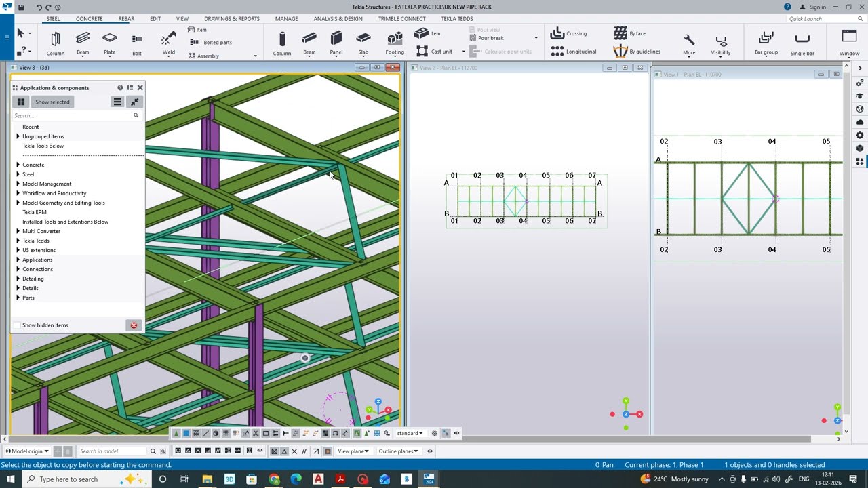Screen dimensions: 868x488
Task: Open Applications & components list options
Action: [x=117, y=102]
